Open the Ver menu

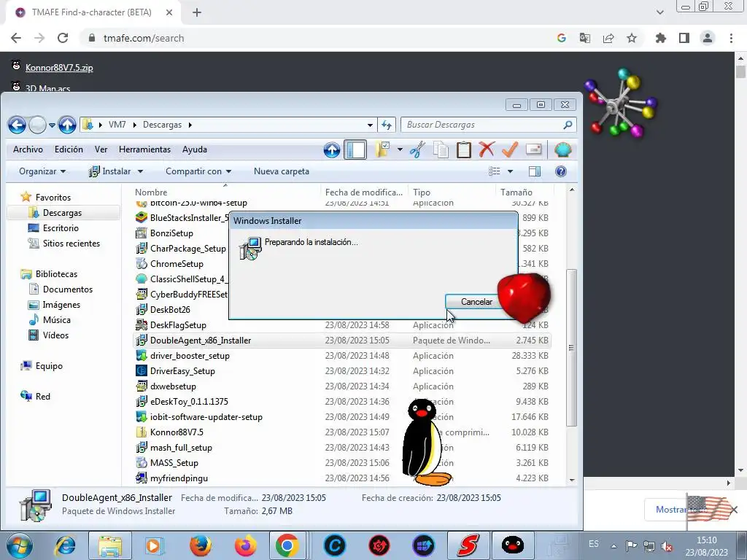(x=101, y=149)
